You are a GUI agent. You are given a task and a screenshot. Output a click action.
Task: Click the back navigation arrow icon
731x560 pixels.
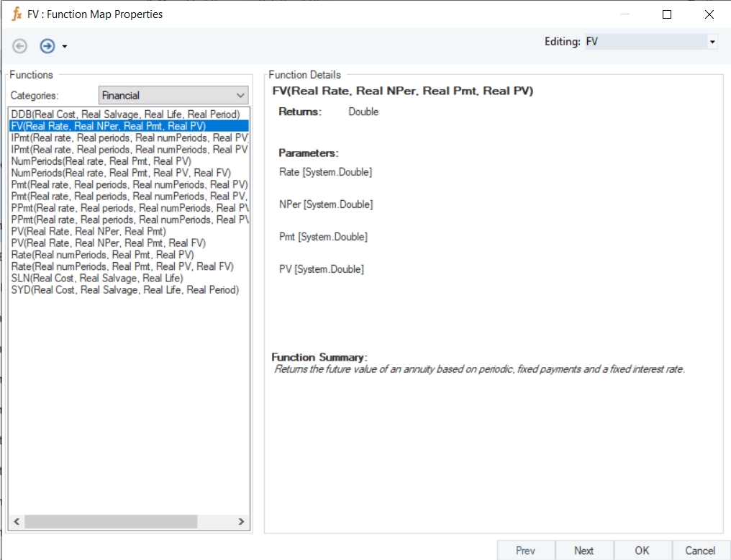pyautogui.click(x=20, y=46)
